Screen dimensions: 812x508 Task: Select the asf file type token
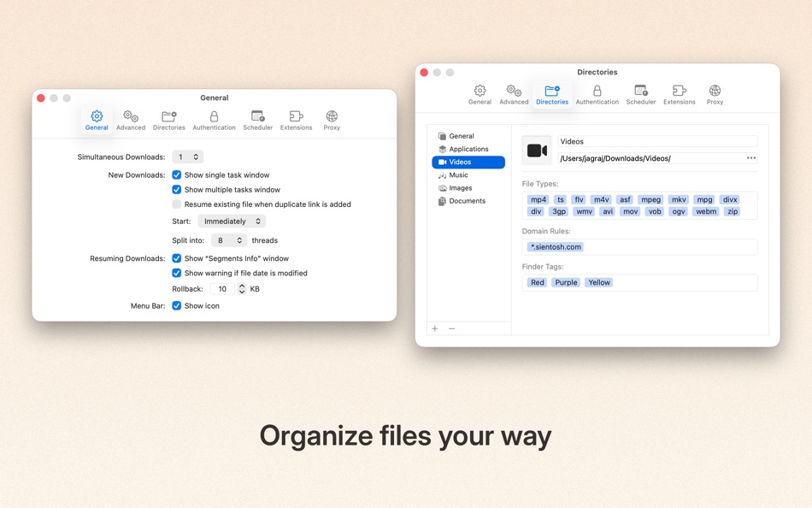point(625,199)
